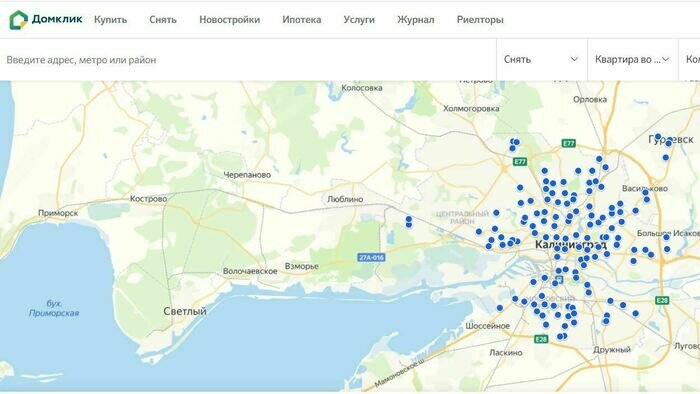Select the Взморье label on map

pyautogui.click(x=302, y=266)
